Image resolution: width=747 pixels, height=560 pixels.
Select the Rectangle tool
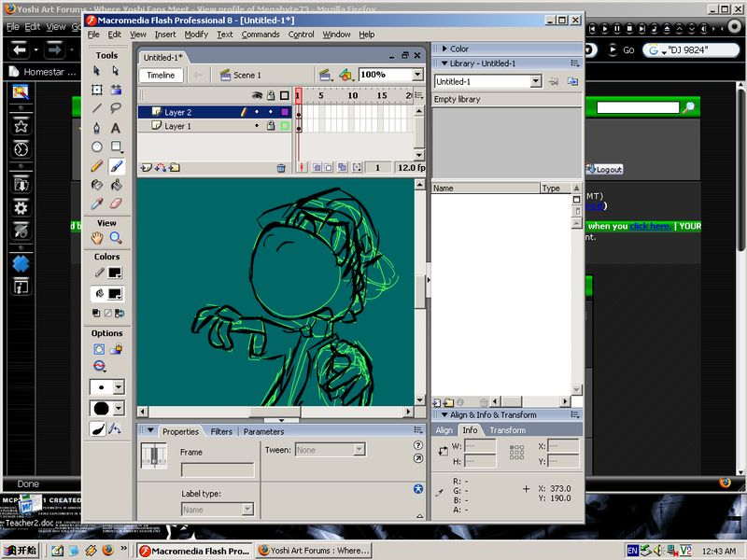[116, 147]
